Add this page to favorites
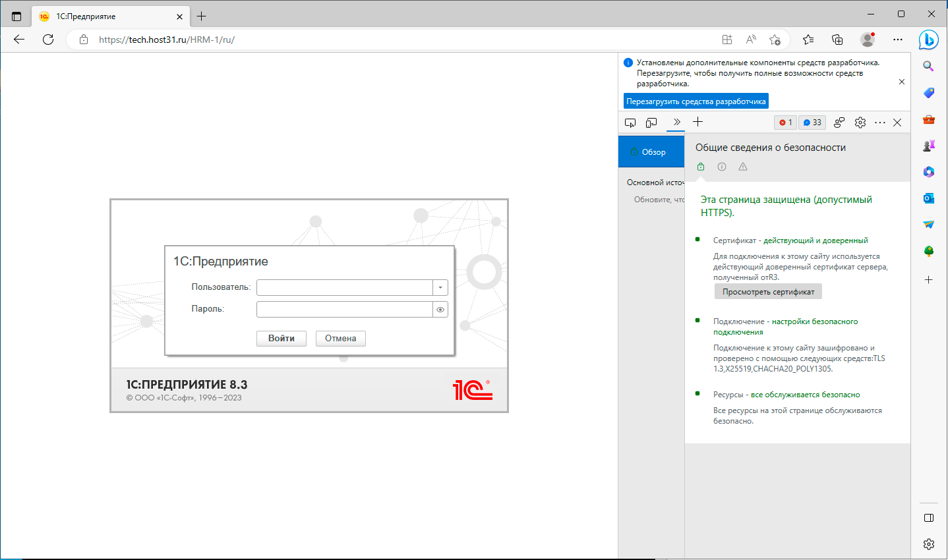Image resolution: width=948 pixels, height=560 pixels. 775,40
